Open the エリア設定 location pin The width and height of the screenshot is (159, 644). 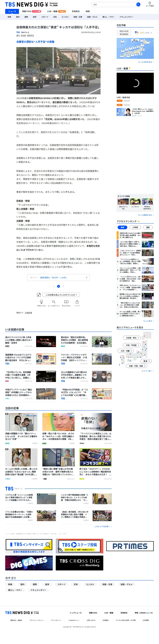coord(150,4)
